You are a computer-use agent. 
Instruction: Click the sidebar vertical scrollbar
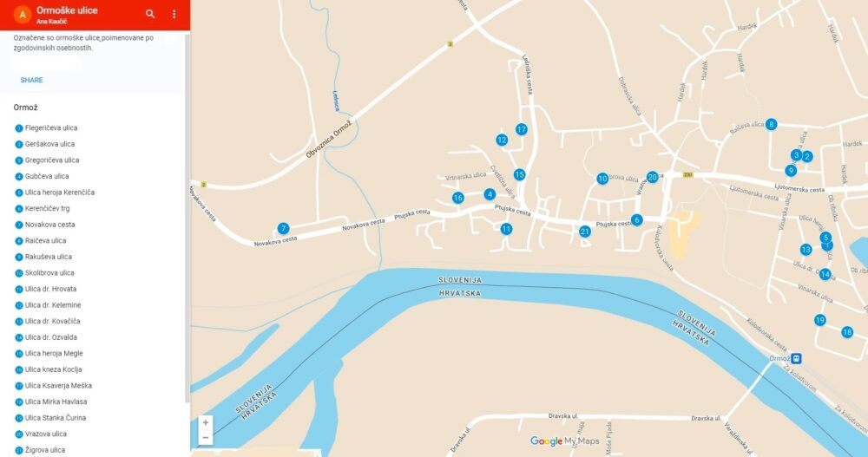point(187,219)
